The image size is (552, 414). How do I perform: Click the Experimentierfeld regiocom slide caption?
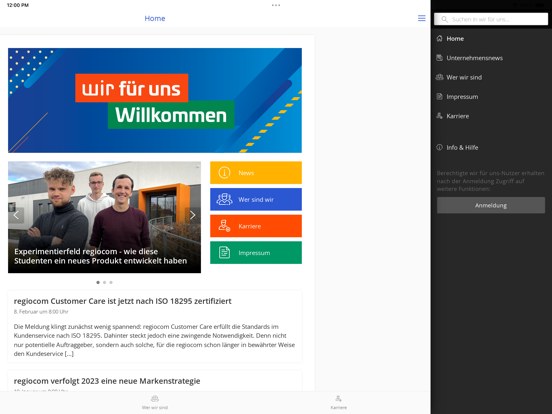tap(101, 256)
